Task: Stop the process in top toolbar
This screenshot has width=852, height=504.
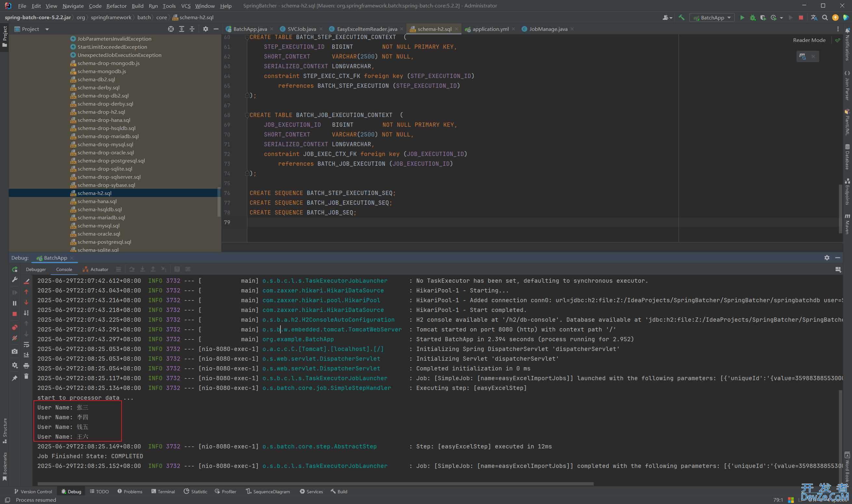Action: [801, 18]
